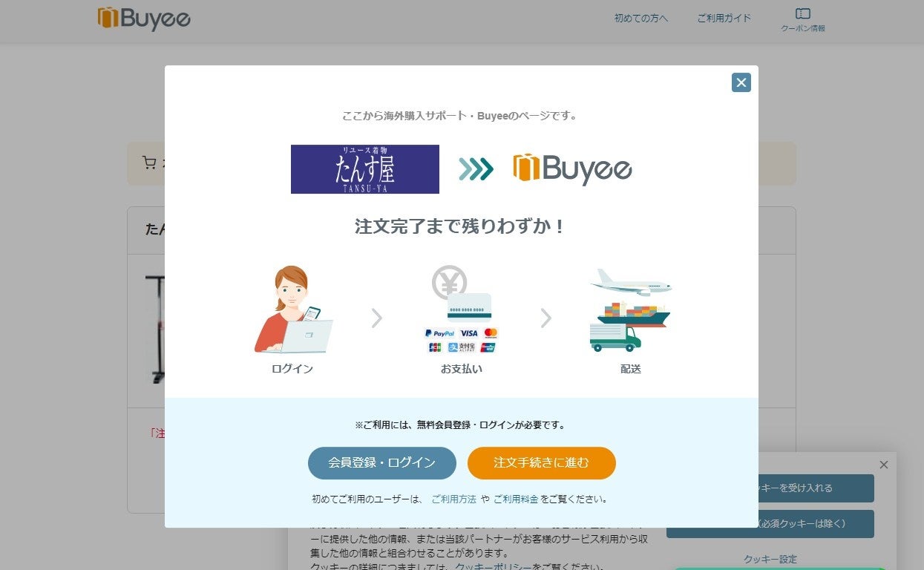Close the Buyee modal dialog
The width and height of the screenshot is (924, 570).
pos(741,82)
